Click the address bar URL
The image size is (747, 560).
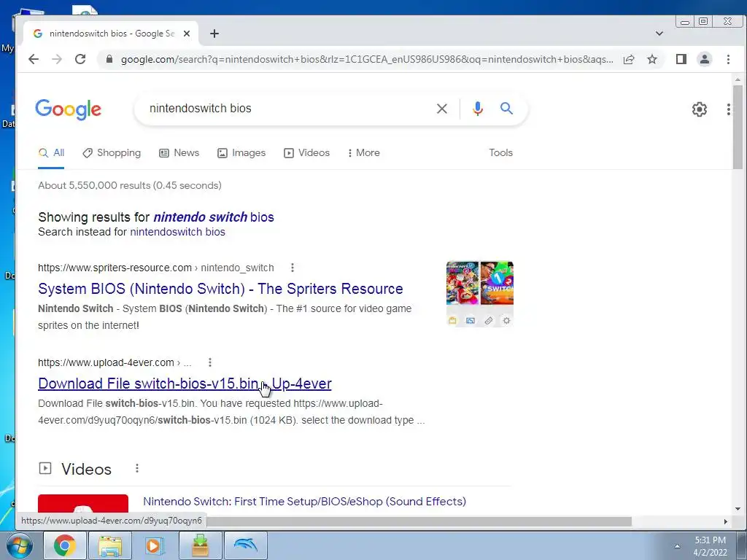(x=367, y=59)
